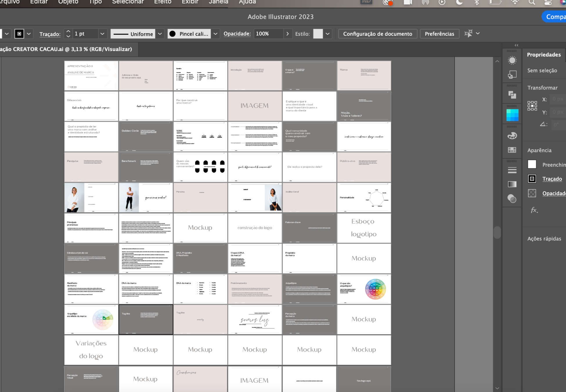Open the Transparency panel circles icon

click(x=512, y=199)
